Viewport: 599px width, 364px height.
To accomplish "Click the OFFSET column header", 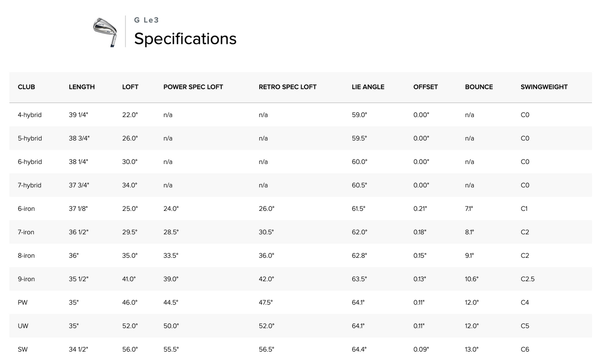I will tap(425, 87).
